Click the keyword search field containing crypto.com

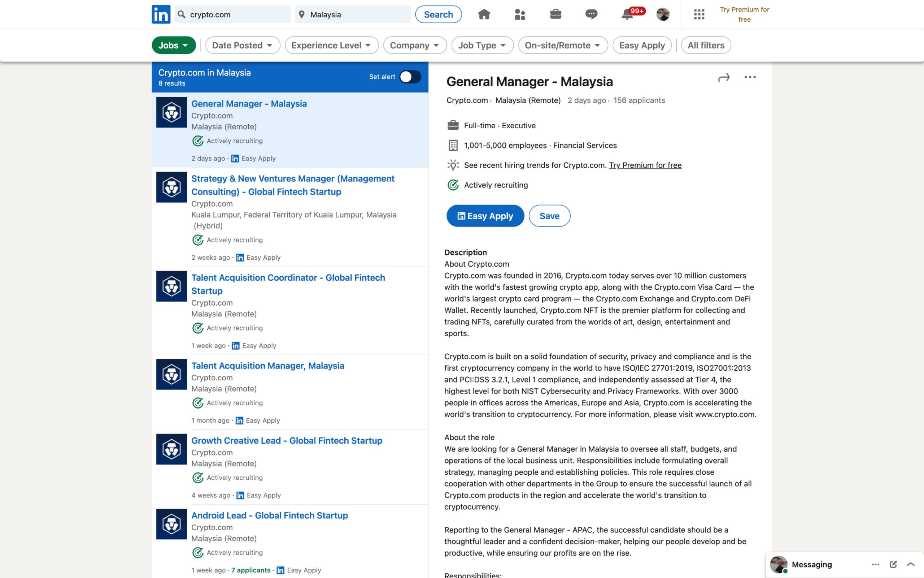pyautogui.click(x=232, y=14)
